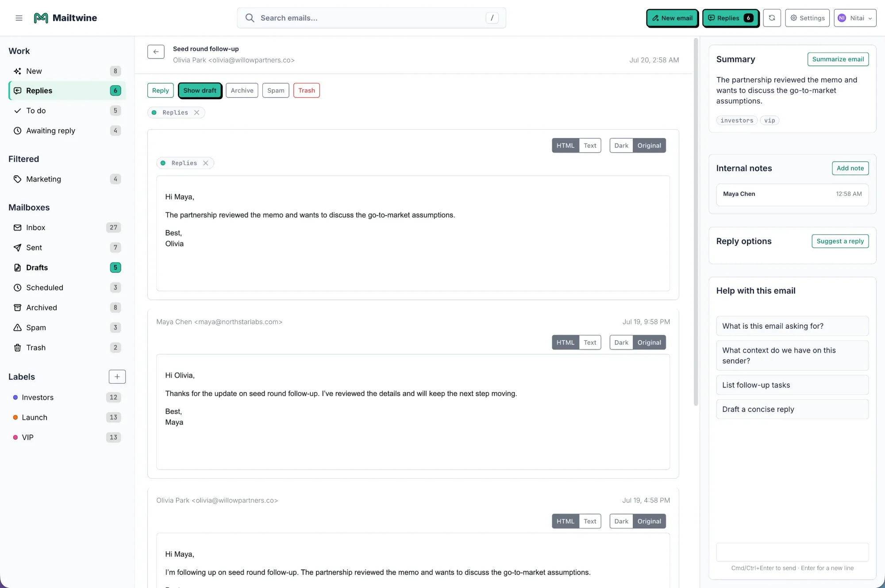Select the Replies folder in sidebar
885x588 pixels.
pos(67,91)
